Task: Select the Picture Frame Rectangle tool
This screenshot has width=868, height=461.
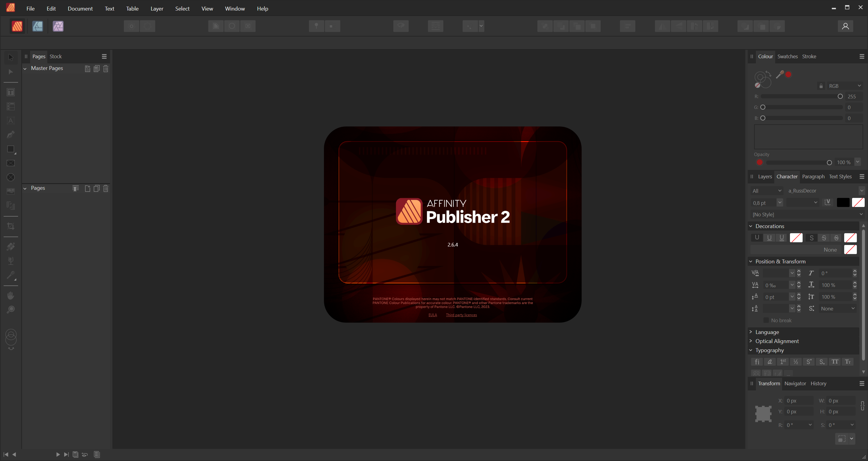Action: [11, 163]
